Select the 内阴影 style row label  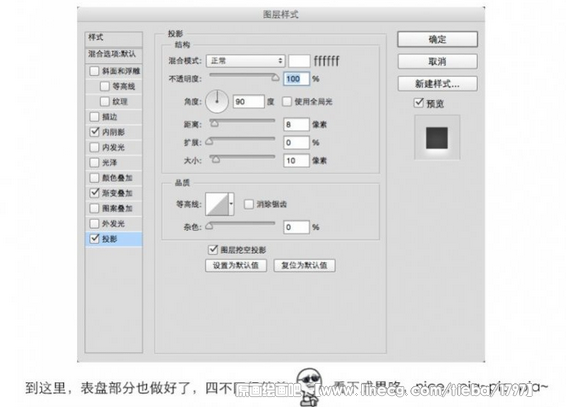click(x=113, y=132)
